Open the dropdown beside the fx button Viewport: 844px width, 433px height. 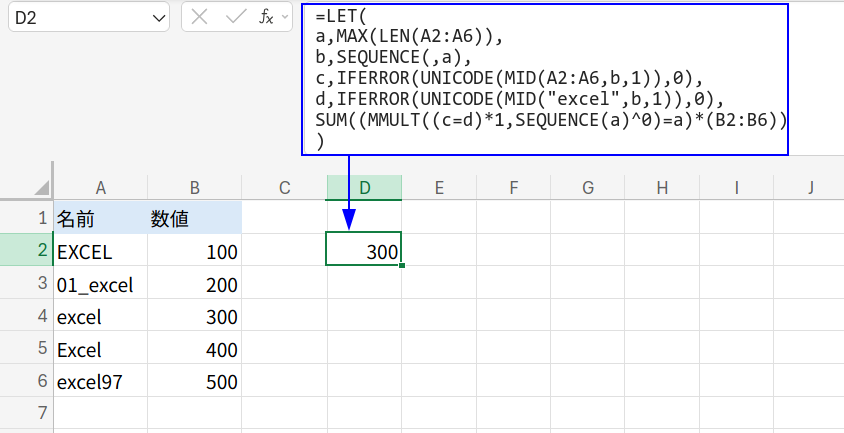285,17
